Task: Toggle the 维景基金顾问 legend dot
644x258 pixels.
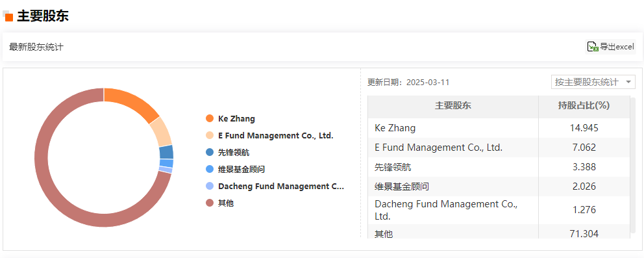Action: 210,169
